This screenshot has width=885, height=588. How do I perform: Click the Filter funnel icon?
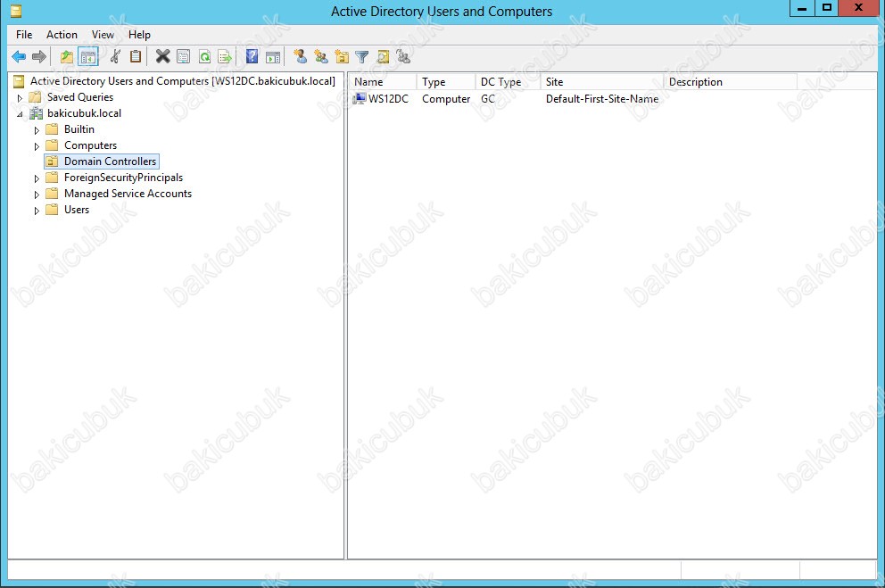(x=362, y=56)
